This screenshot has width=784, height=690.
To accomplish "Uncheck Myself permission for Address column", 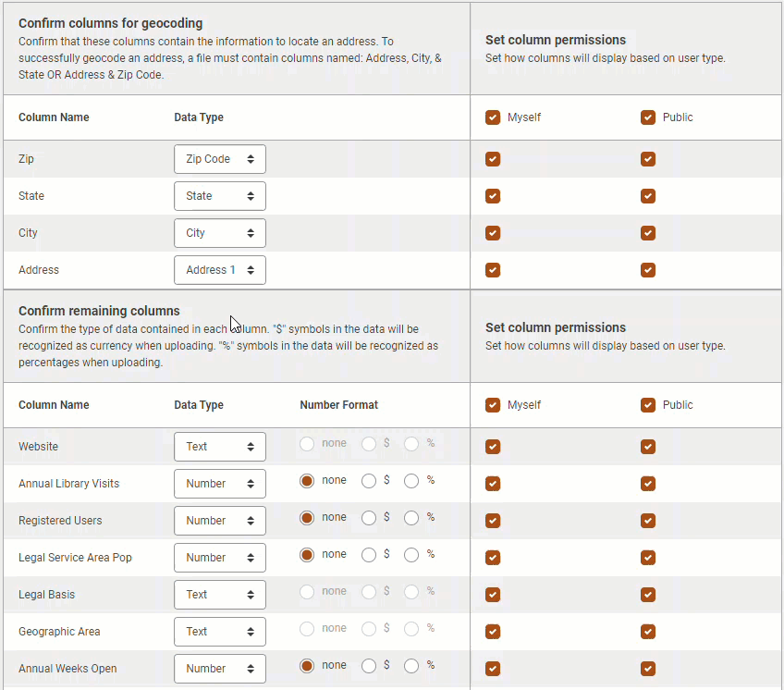I will click(493, 270).
